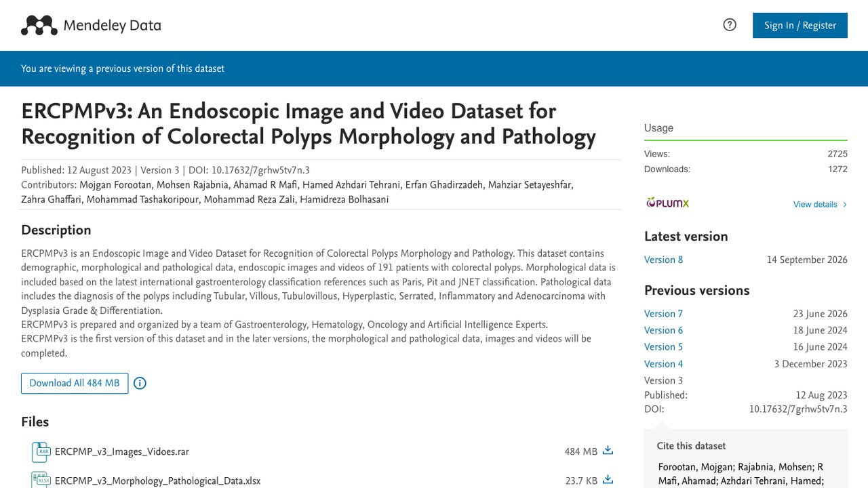Screen dimensions: 868x488
Task: Download the Morphology_Pathological_Data.xlsx via its arrow icon
Action: (x=608, y=480)
